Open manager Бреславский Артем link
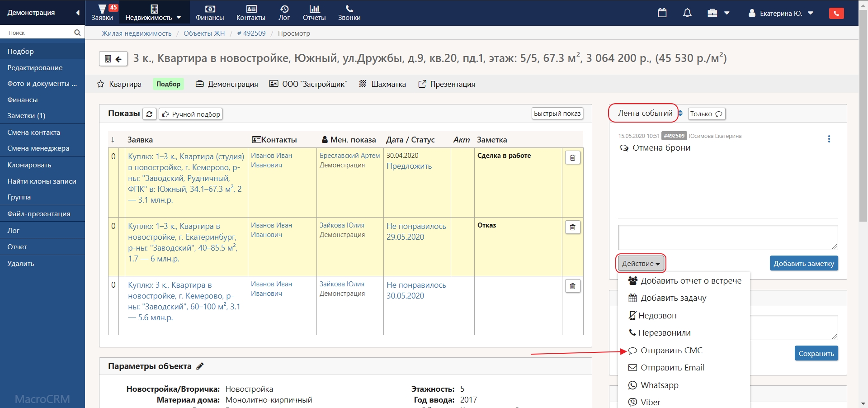 coord(349,156)
